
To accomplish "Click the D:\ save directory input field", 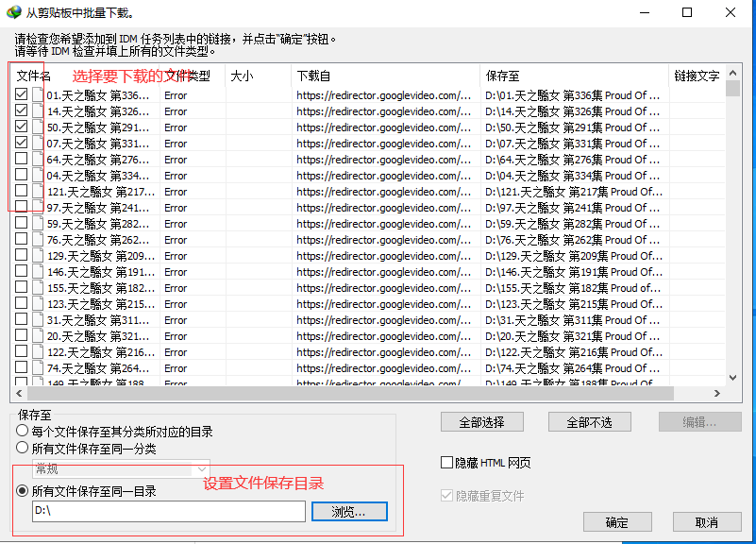I will pos(168,511).
